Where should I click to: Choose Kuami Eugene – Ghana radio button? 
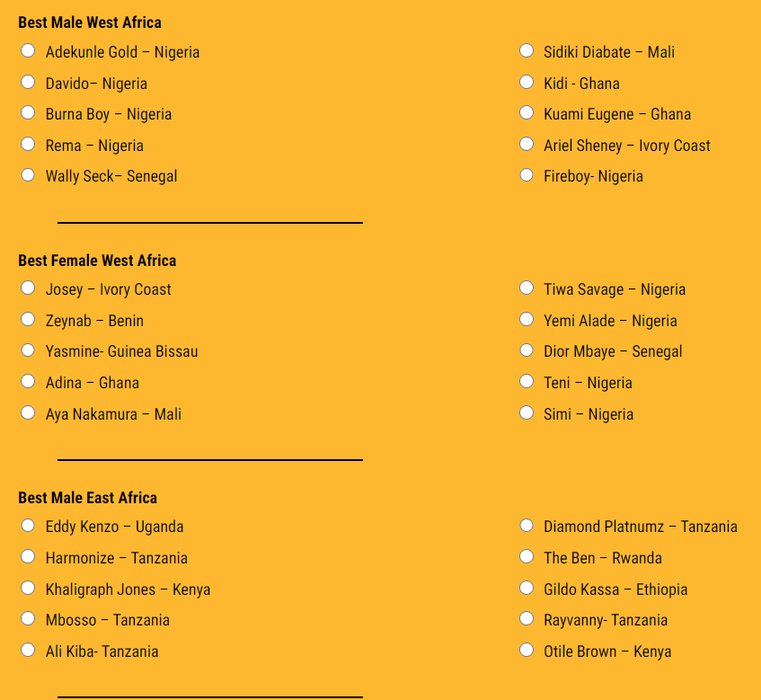pyautogui.click(x=527, y=113)
